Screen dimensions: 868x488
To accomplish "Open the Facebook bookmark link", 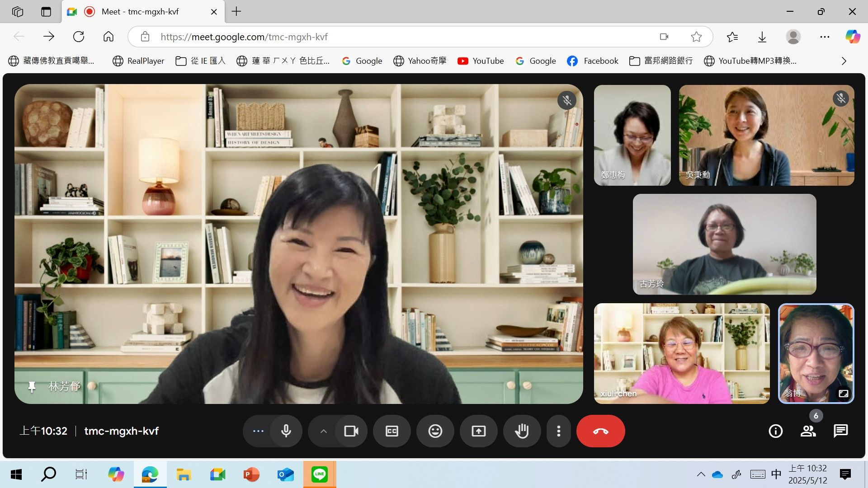I will [593, 61].
